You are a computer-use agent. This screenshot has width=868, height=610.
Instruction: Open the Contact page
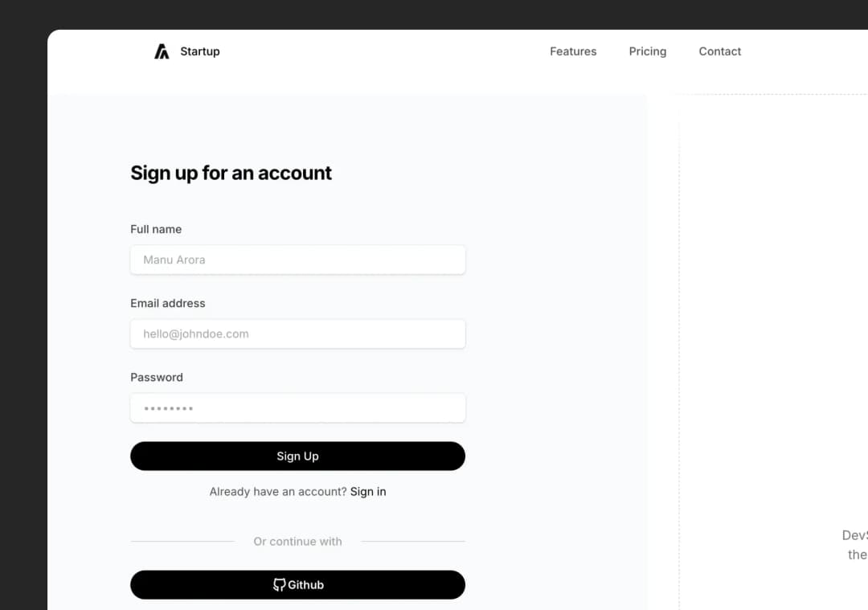(x=719, y=51)
